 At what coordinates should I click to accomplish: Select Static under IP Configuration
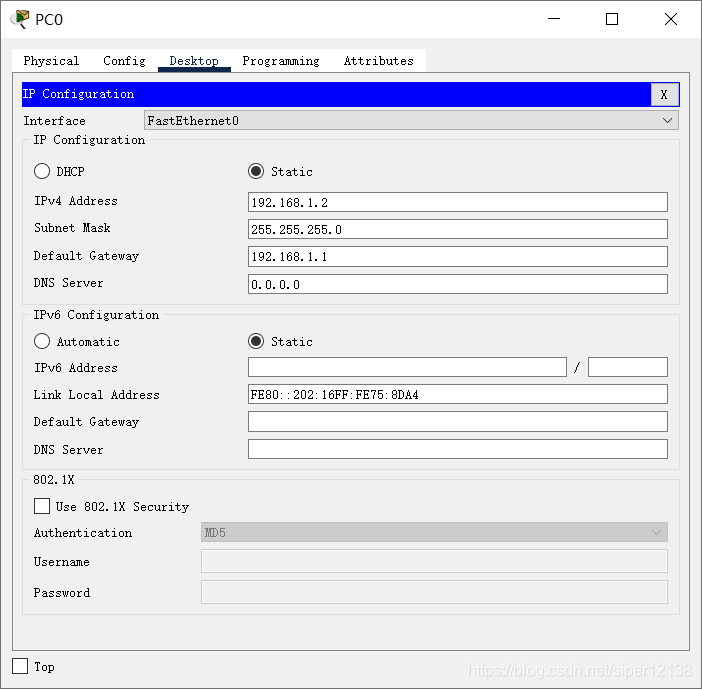point(256,171)
